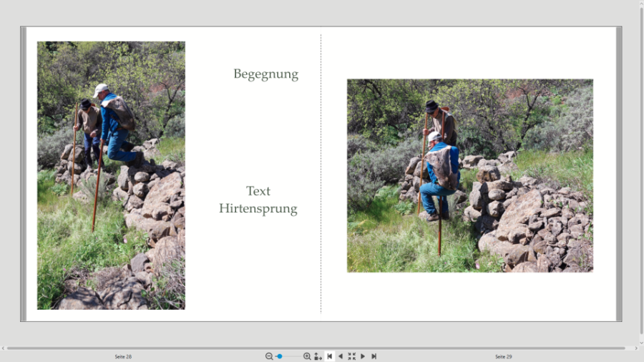Click the fit-to-window icon
Image resolution: width=644 pixels, height=362 pixels.
point(351,356)
